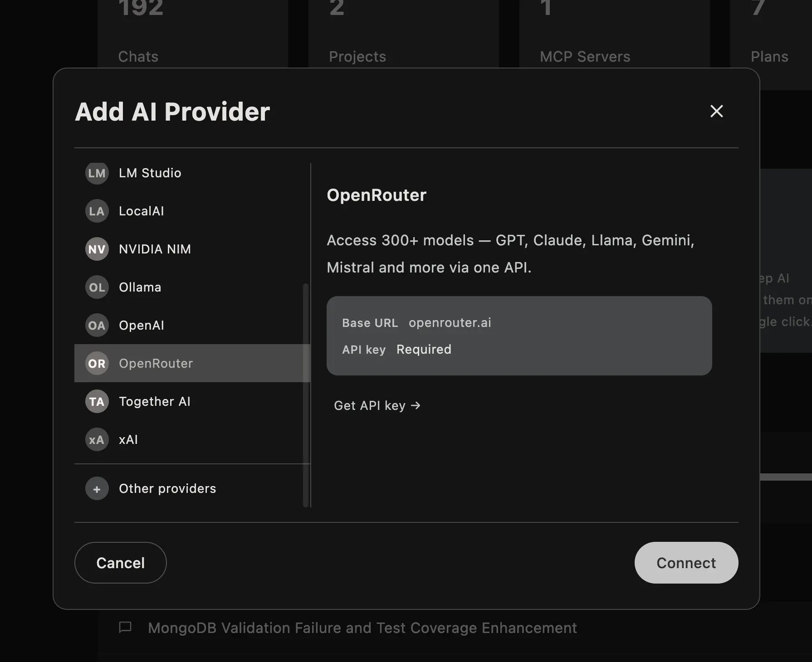The image size is (812, 662).
Task: Select LM Studio provider
Action: tap(192, 173)
